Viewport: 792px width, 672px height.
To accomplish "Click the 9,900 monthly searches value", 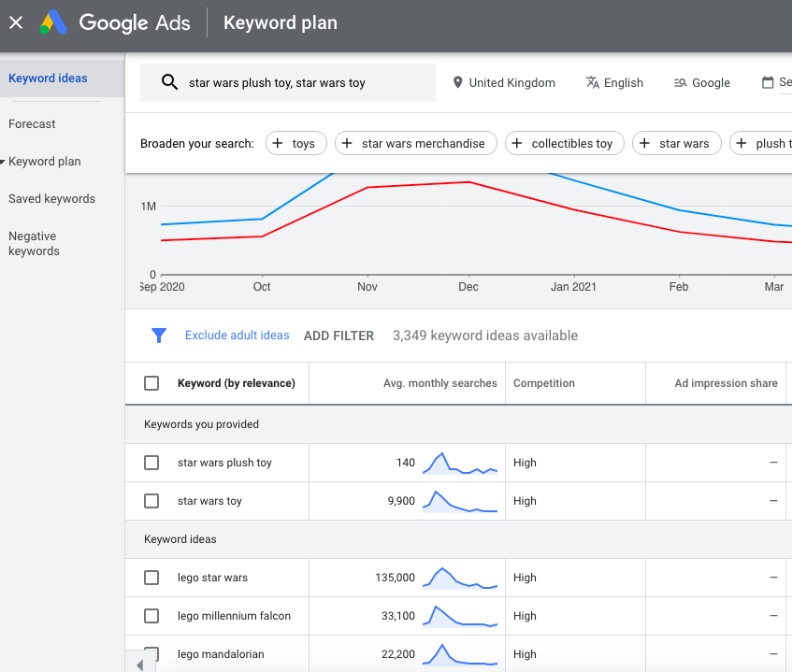I will pos(401,501).
